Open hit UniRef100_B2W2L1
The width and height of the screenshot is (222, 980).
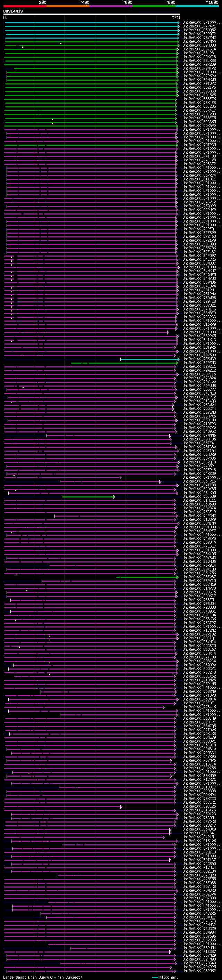pyautogui.click(x=199, y=367)
